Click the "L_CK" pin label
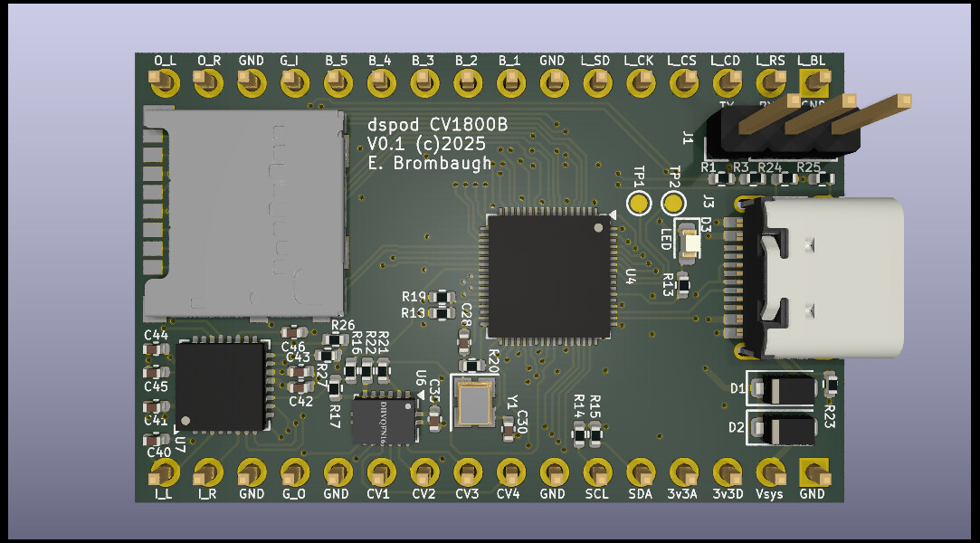This screenshot has height=543, width=980. click(x=639, y=61)
